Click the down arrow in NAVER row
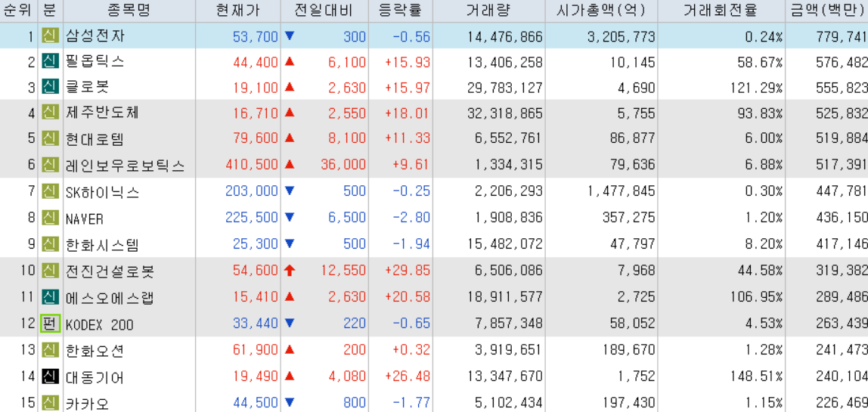Screen dimensions: 868x412 [x=290, y=218]
